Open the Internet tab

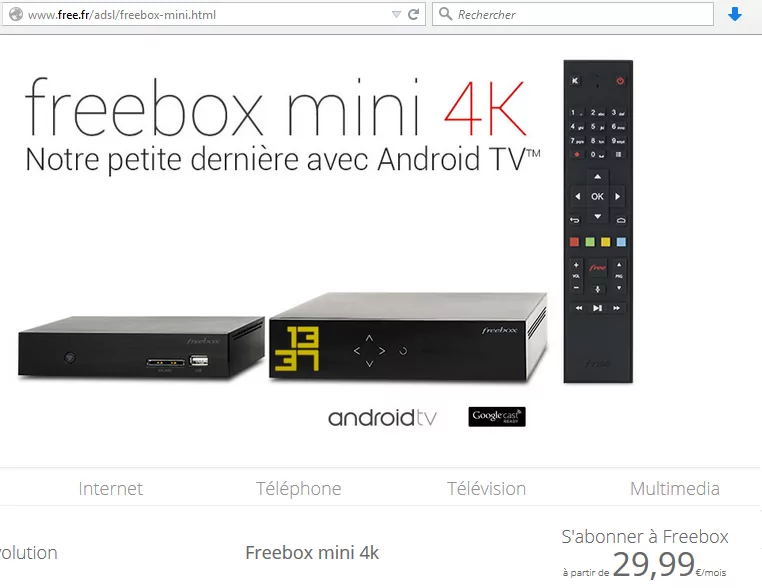[x=110, y=488]
